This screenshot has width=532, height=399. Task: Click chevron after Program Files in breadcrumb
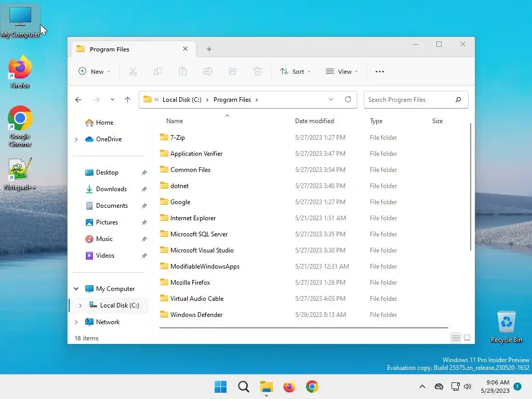[257, 100]
